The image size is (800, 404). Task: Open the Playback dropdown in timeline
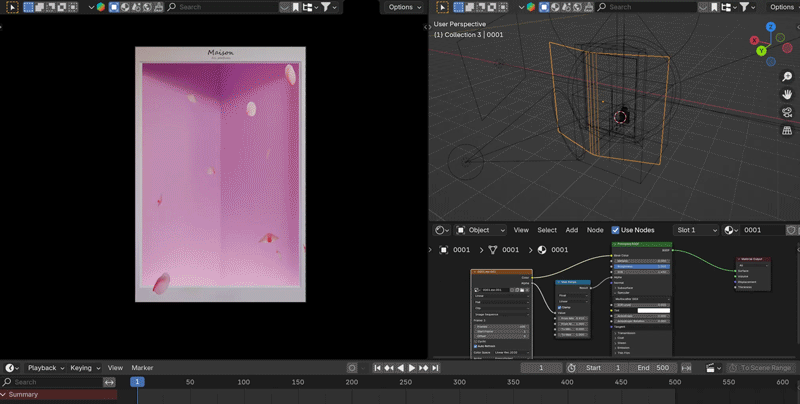pyautogui.click(x=46, y=368)
